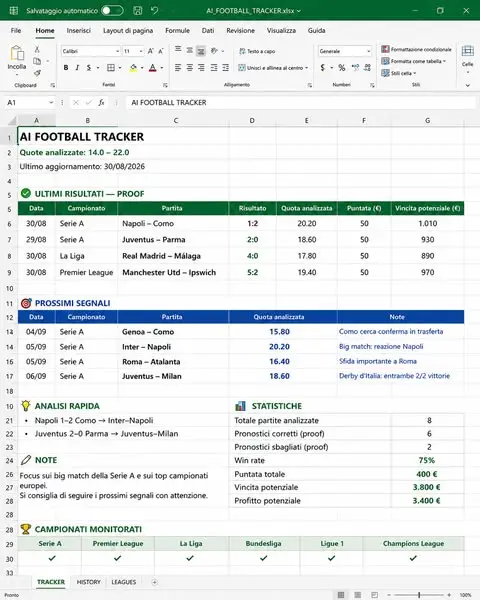The image size is (480, 600).
Task: Open the Guida ribbon tab
Action: point(317,31)
